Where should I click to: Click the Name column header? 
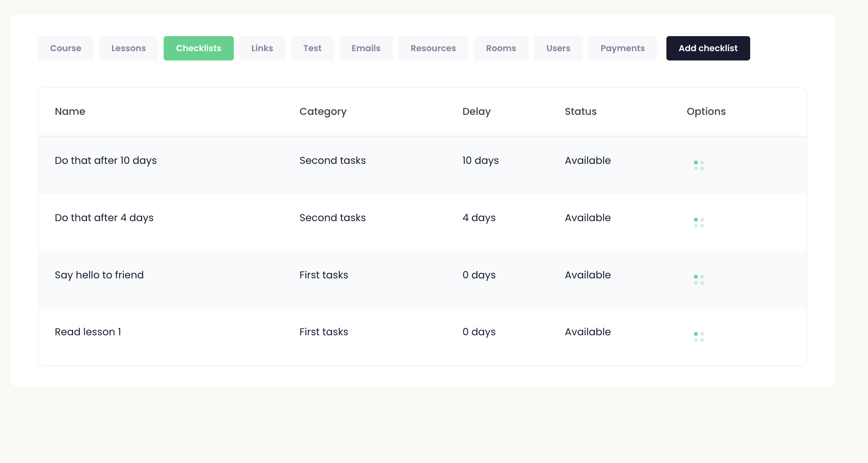[x=70, y=112]
